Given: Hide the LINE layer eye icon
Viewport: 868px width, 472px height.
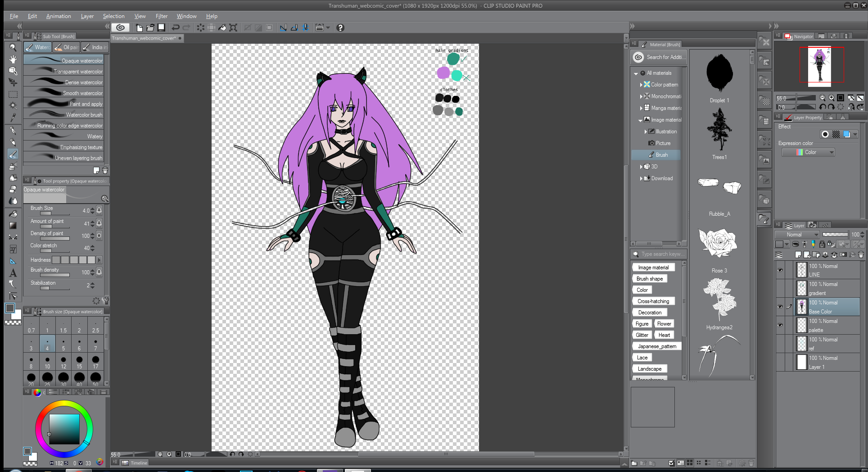Looking at the screenshot, I should click(x=780, y=270).
